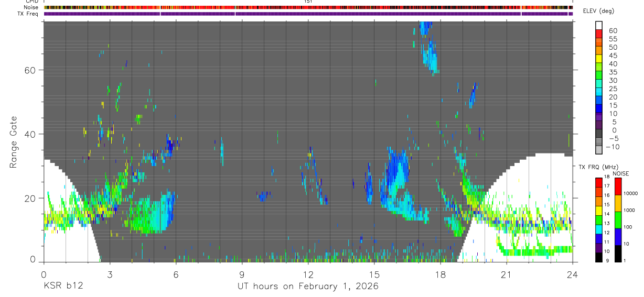Image resolution: width=644 pixels, height=297 pixels.
Task: Click the UT hours tick label 9
Action: (x=242, y=274)
